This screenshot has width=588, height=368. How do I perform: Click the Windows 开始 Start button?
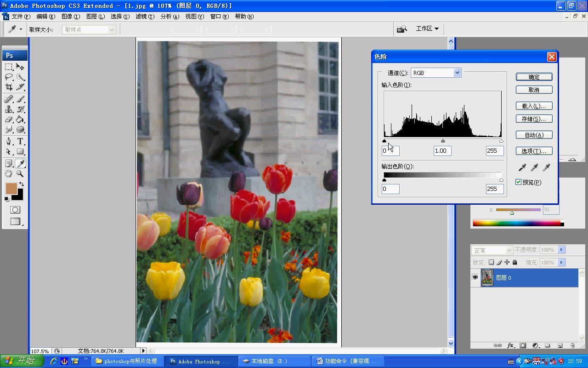pos(22,361)
